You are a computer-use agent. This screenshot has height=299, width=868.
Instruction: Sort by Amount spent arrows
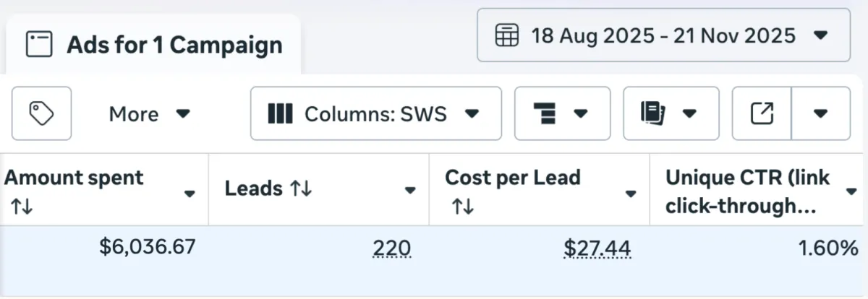pos(22,207)
